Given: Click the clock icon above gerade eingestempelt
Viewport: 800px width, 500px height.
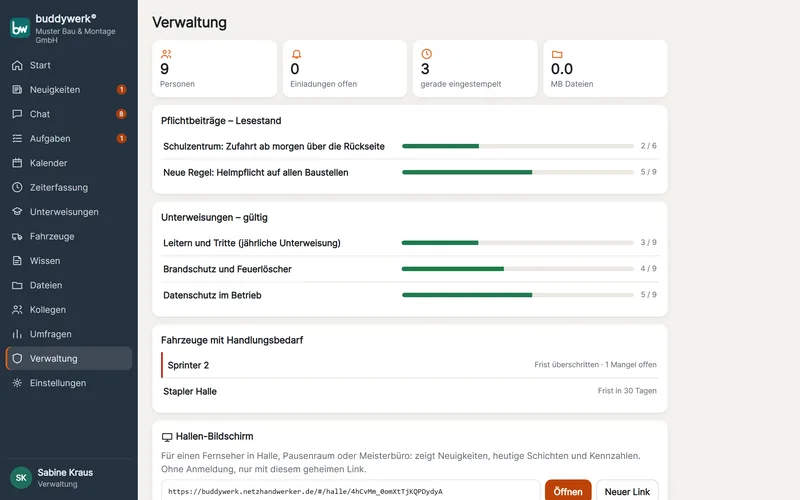Looking at the screenshot, I should coord(427,54).
